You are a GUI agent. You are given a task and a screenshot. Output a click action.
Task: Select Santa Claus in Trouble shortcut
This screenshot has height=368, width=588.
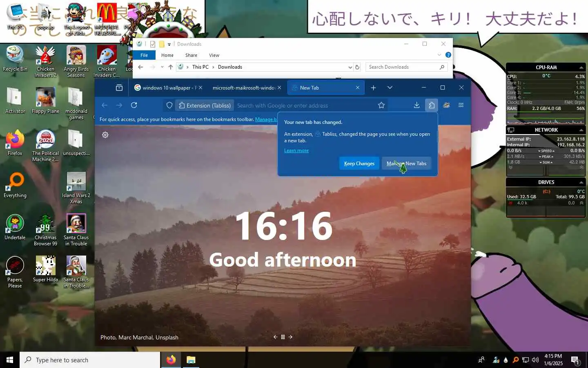(x=76, y=230)
